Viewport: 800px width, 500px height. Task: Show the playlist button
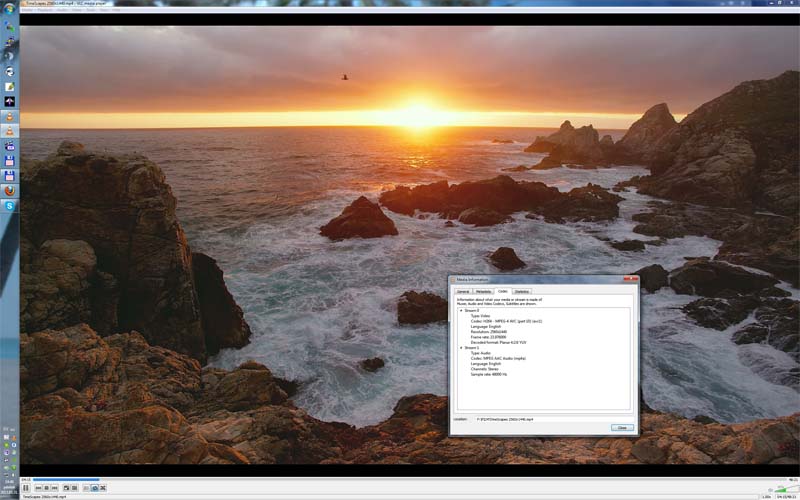coord(86,488)
